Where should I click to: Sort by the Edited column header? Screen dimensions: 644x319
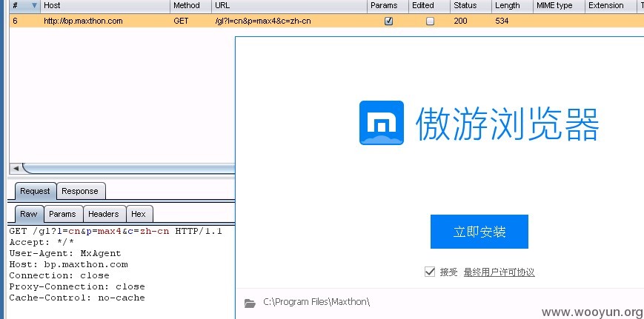tap(429, 6)
